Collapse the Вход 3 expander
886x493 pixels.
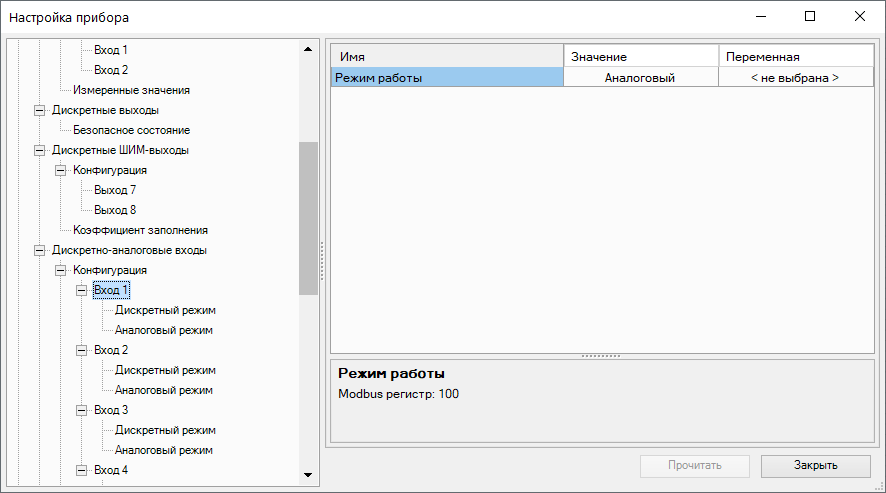point(82,410)
